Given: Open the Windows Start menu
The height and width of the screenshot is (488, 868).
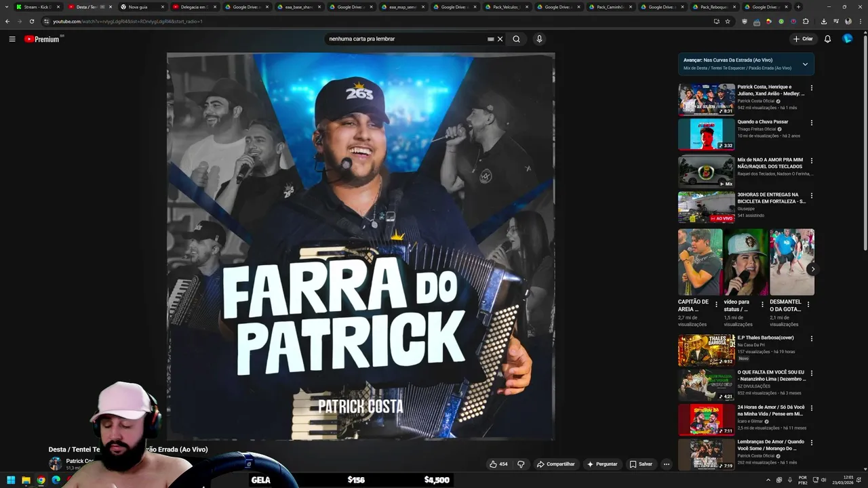Looking at the screenshot, I should [11, 480].
